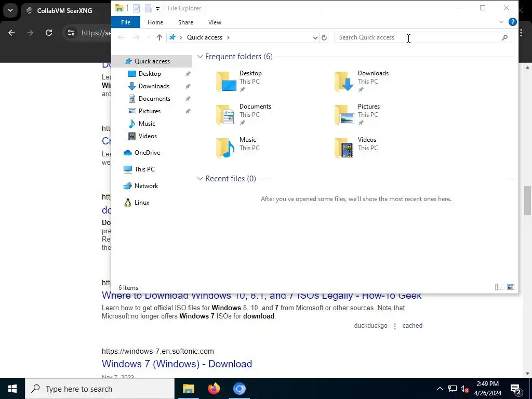532x399 pixels.
Task: Select the Downloads folder icon in Frequent folders
Action: (344, 82)
